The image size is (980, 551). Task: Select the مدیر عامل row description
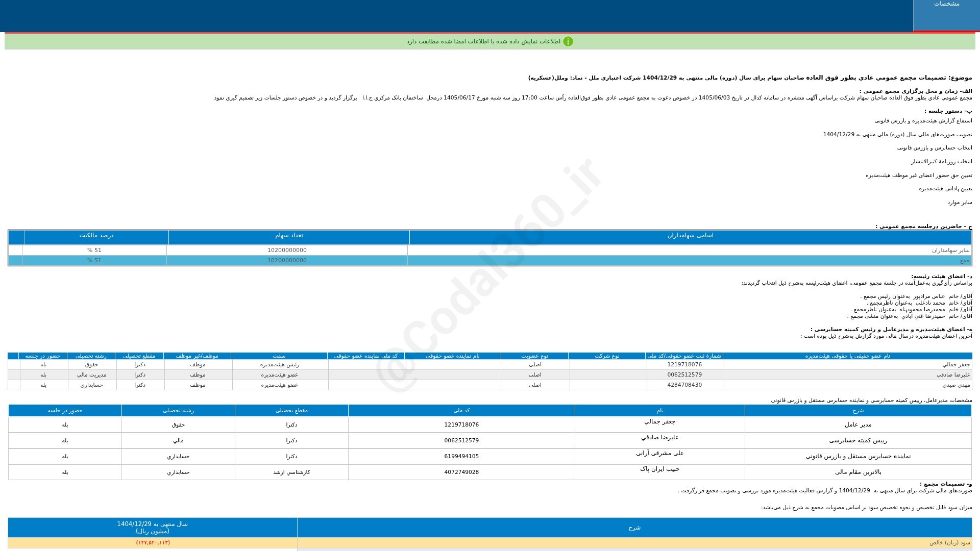(858, 425)
